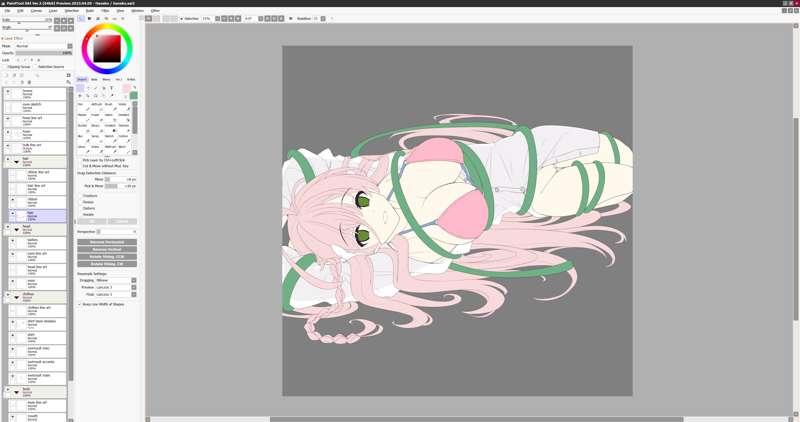Open the Final resample dropdown

pyautogui.click(x=134, y=294)
